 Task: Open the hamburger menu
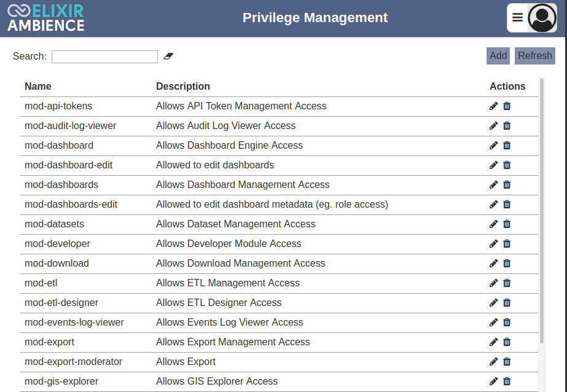coord(517,18)
